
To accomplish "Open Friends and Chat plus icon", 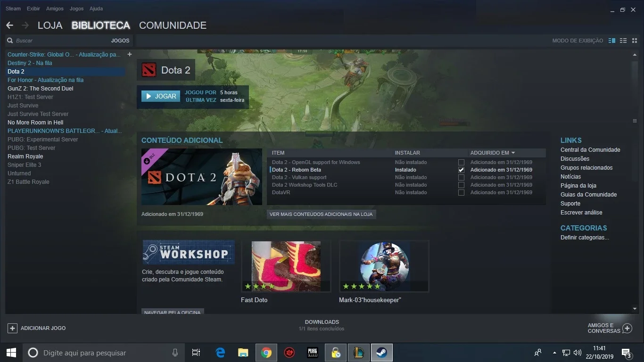I will click(627, 328).
